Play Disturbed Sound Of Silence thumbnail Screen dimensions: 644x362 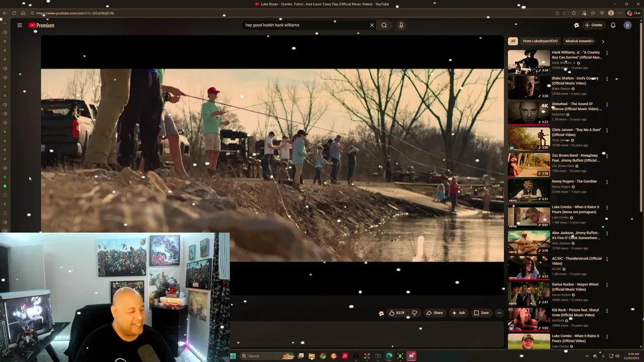click(529, 113)
